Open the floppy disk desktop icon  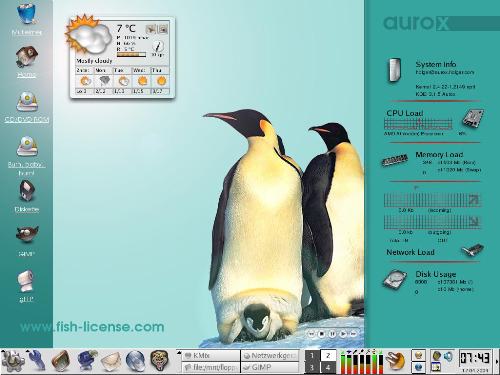(27, 191)
